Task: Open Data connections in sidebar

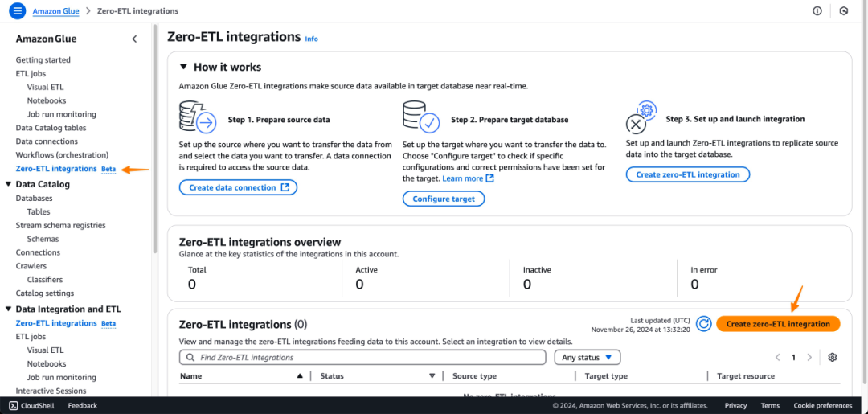Action: [x=47, y=141]
